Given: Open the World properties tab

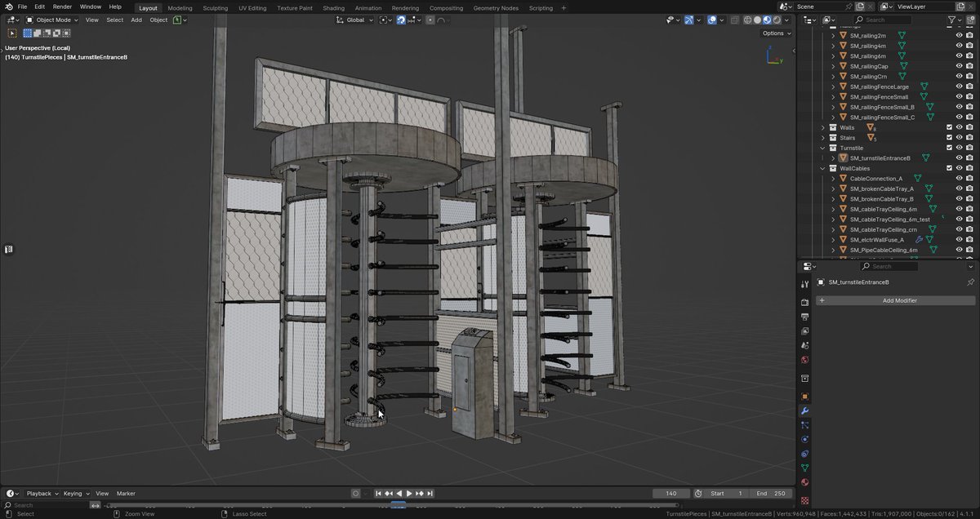Looking at the screenshot, I should (804, 360).
